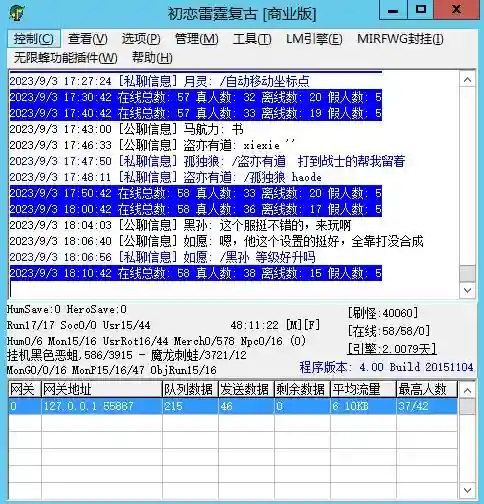Select the 18:10:42 online count line

(x=196, y=273)
